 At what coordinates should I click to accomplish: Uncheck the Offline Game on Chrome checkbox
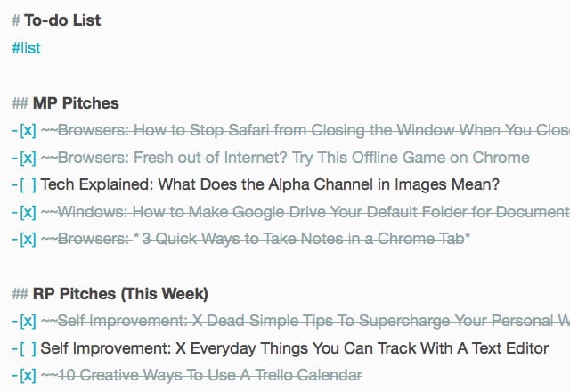click(28, 158)
